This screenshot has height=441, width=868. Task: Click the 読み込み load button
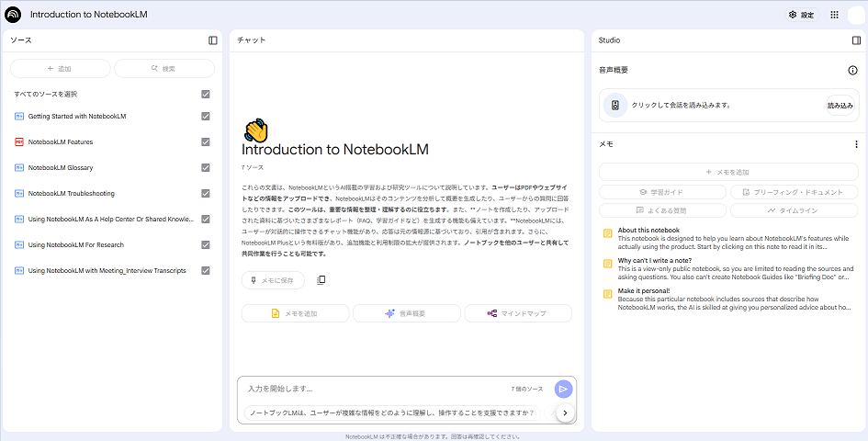coord(840,106)
